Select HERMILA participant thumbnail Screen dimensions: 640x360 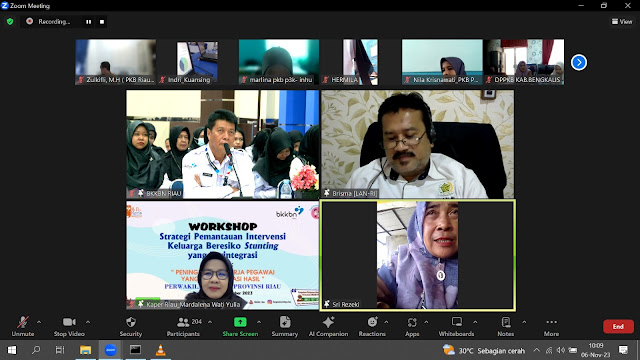click(360, 62)
